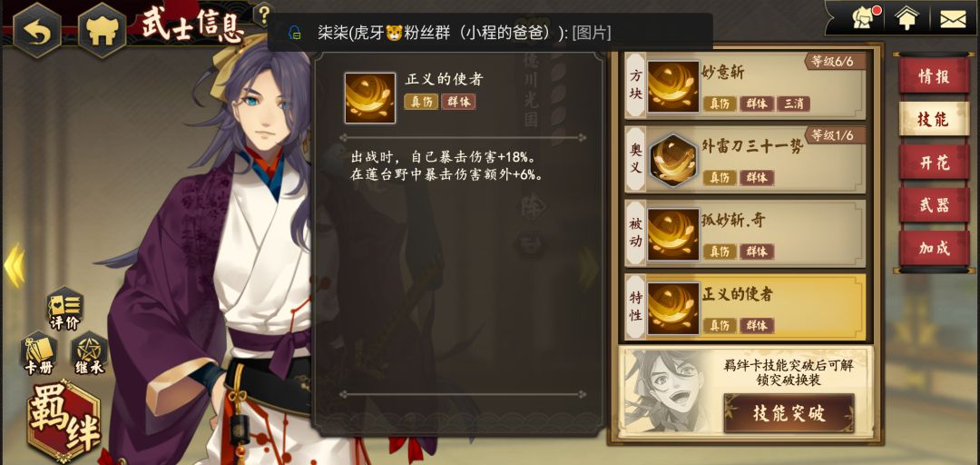Switch to the 情报 tab
980x465 pixels.
pos(934,75)
